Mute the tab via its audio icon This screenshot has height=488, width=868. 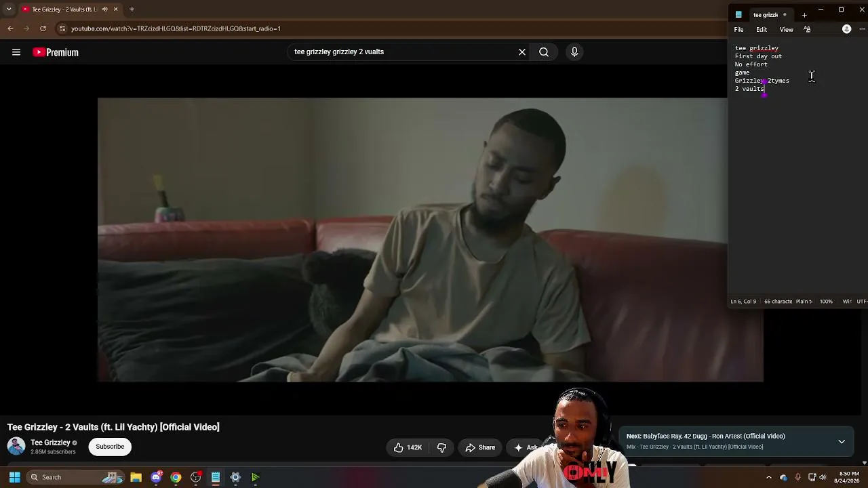click(104, 9)
